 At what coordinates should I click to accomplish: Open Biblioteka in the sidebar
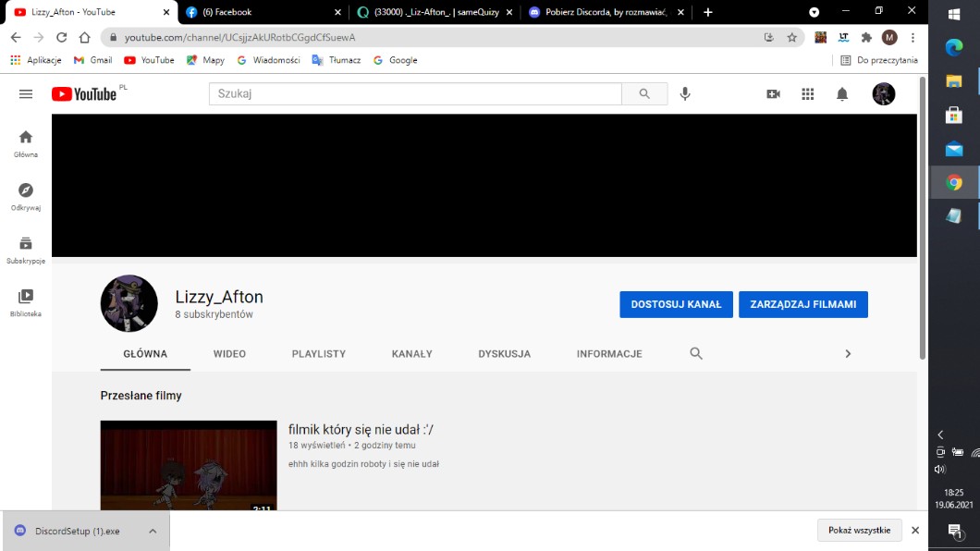pyautogui.click(x=26, y=301)
